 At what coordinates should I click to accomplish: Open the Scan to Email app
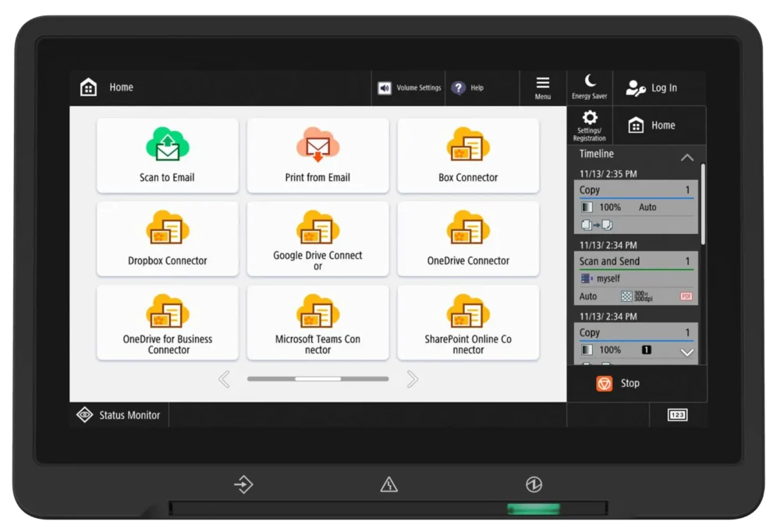pyautogui.click(x=167, y=155)
